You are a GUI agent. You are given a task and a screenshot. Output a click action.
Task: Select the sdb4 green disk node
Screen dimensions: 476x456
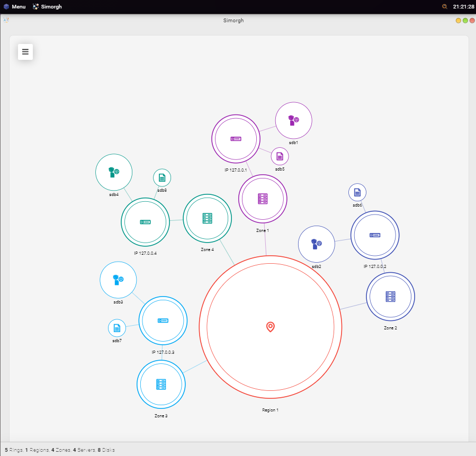click(x=113, y=172)
